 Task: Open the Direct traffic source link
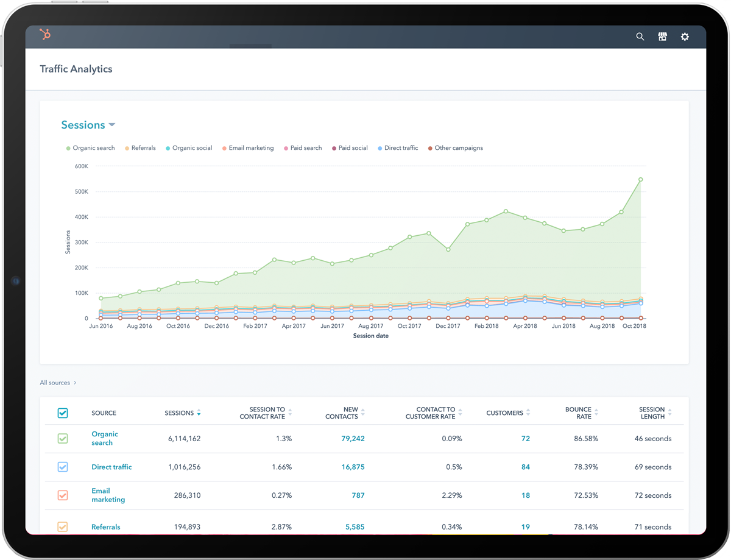coord(111,467)
